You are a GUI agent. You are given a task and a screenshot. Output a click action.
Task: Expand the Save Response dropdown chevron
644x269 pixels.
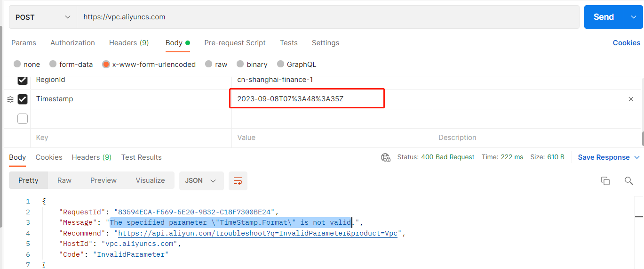[637, 157]
